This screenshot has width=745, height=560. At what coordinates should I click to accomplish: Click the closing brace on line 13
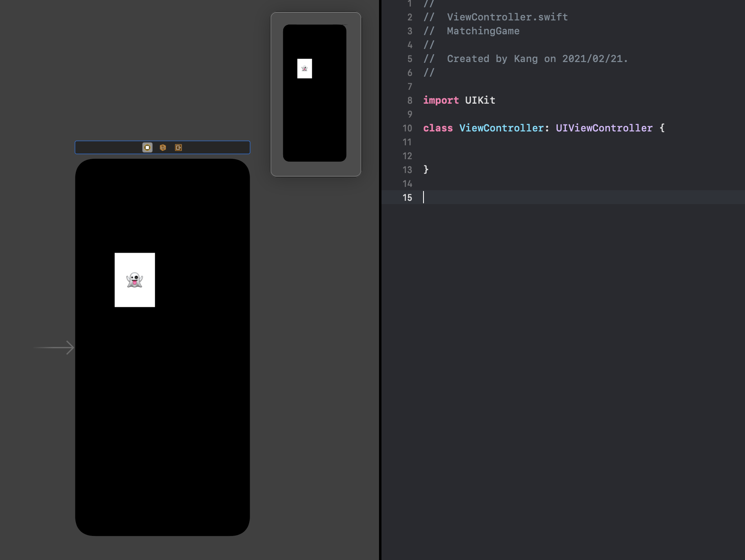pos(426,169)
